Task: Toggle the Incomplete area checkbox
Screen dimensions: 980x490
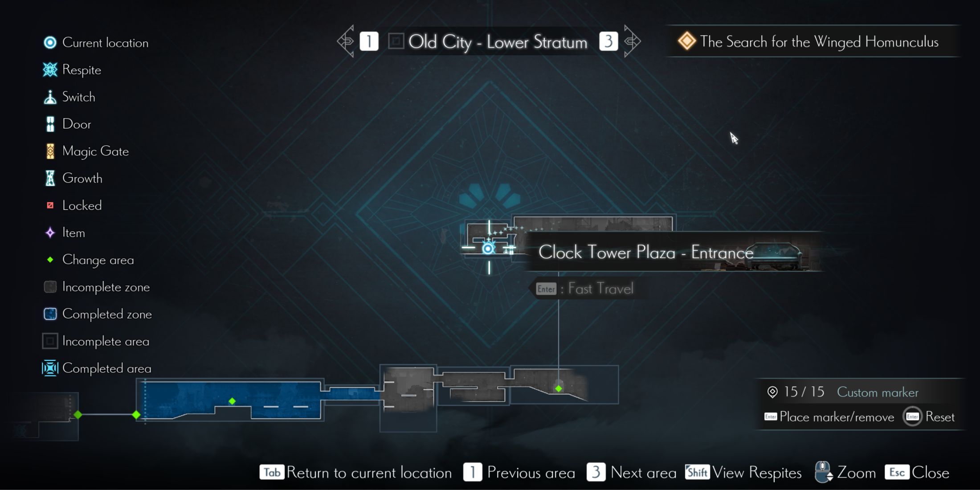Action: [50, 341]
